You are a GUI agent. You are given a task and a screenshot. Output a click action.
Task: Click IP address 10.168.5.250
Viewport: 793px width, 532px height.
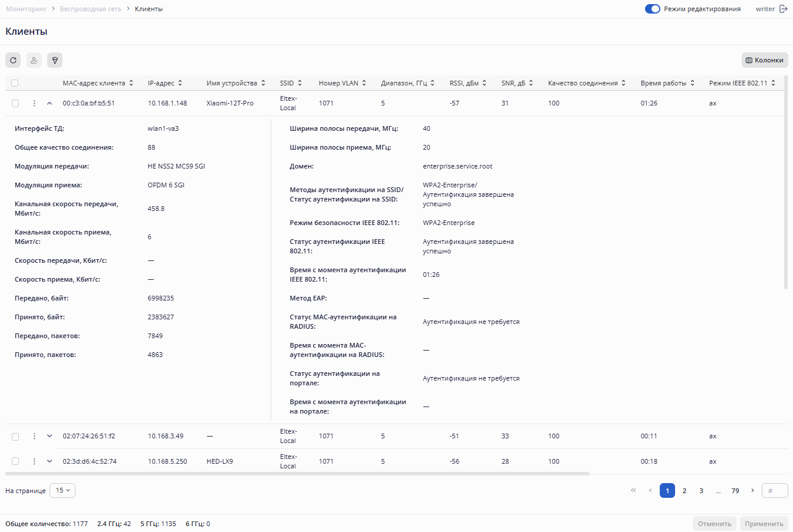[167, 461]
